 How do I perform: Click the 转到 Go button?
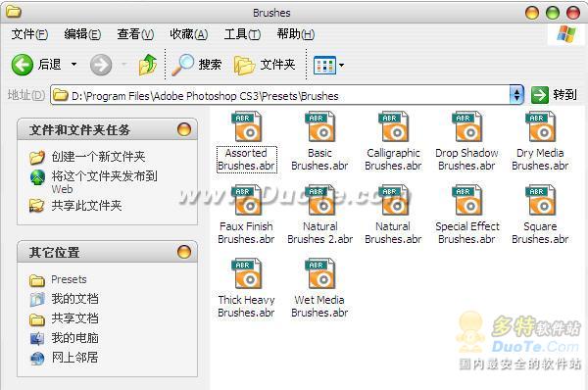pos(554,95)
